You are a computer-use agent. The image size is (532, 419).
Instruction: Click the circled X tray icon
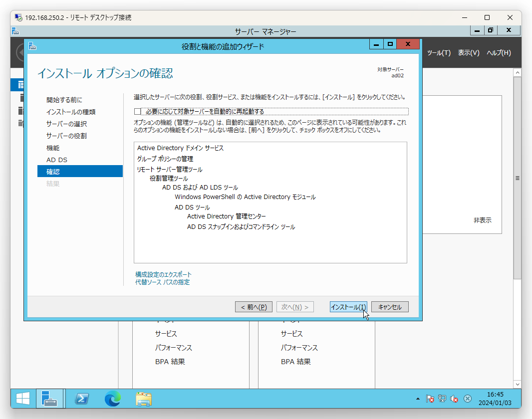coord(467,399)
